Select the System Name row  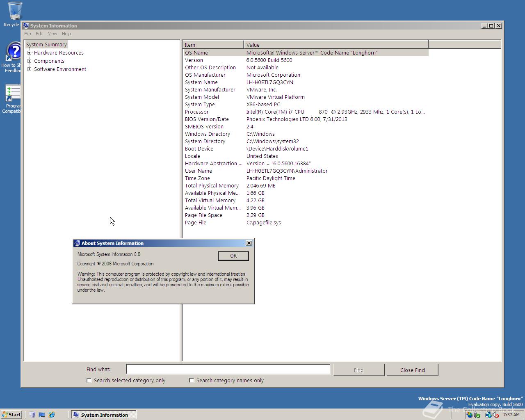306,82
